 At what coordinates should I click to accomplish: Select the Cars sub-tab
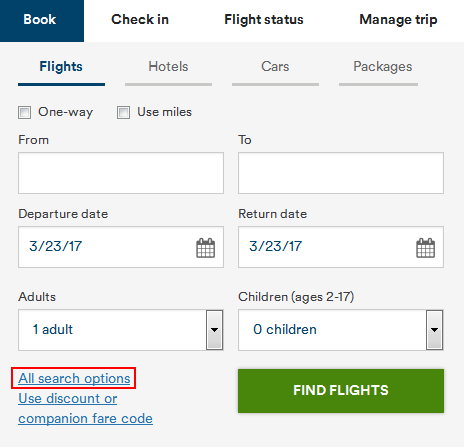(275, 67)
